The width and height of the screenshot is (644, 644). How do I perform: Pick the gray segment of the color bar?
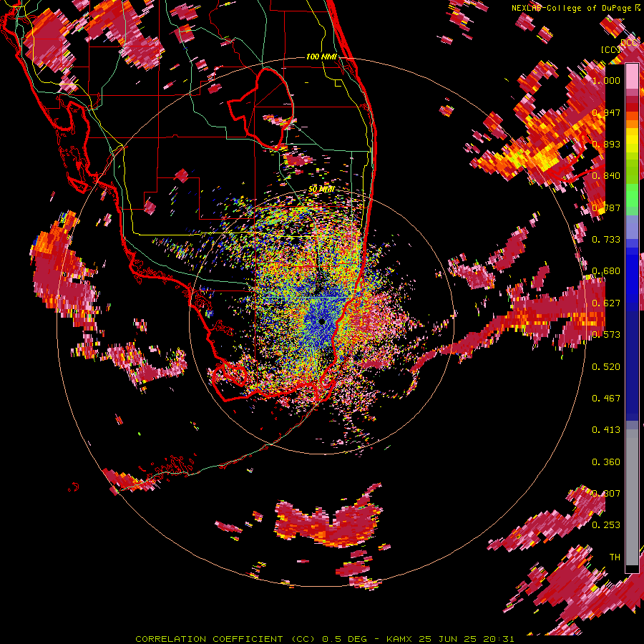pyautogui.click(x=632, y=497)
